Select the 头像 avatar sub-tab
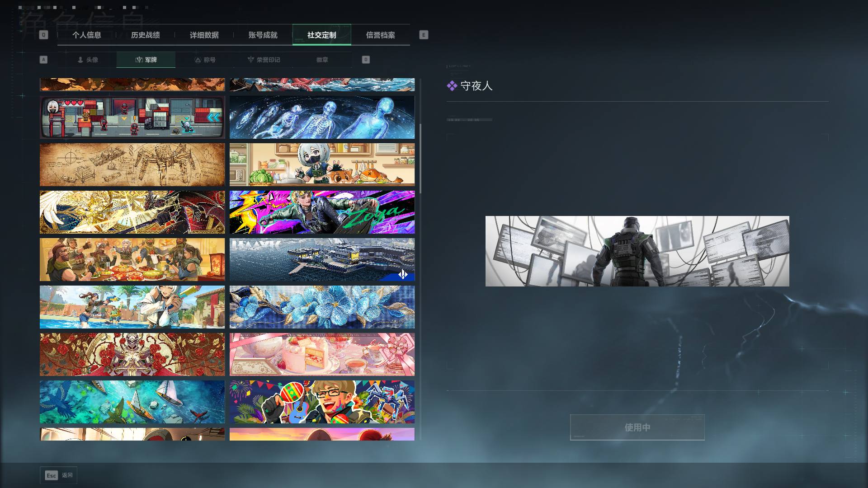 (x=87, y=60)
